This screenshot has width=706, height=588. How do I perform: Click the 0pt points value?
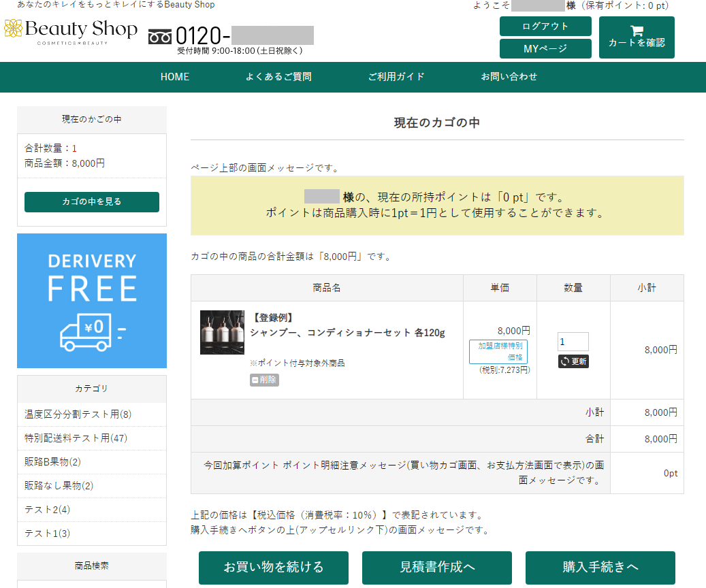tap(671, 473)
